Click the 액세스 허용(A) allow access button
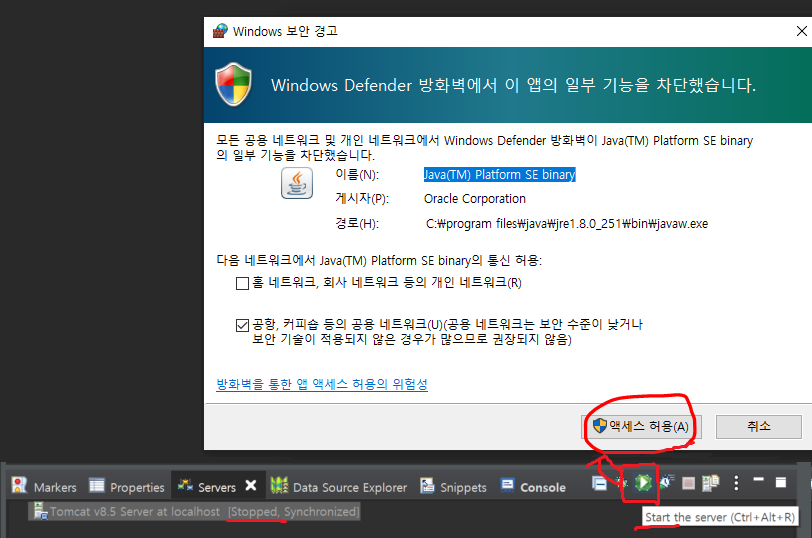Screen dimensions: 812x538 [641, 427]
